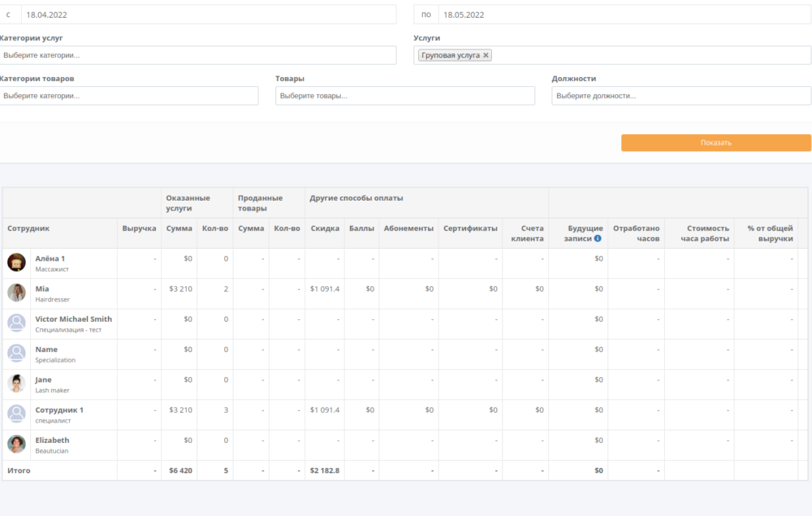Click the Баллы column header
812x516 pixels.
[361, 228]
